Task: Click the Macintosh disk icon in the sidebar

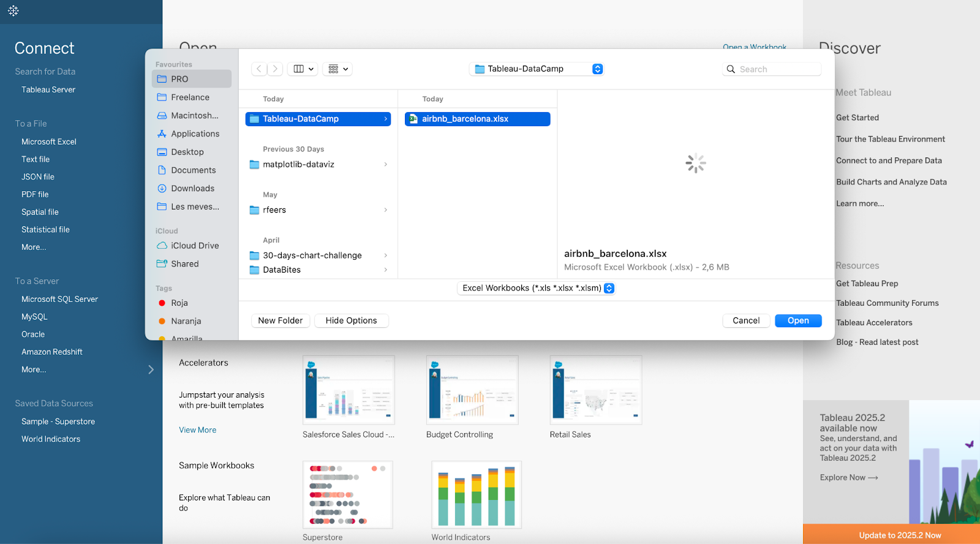Action: [x=162, y=116]
